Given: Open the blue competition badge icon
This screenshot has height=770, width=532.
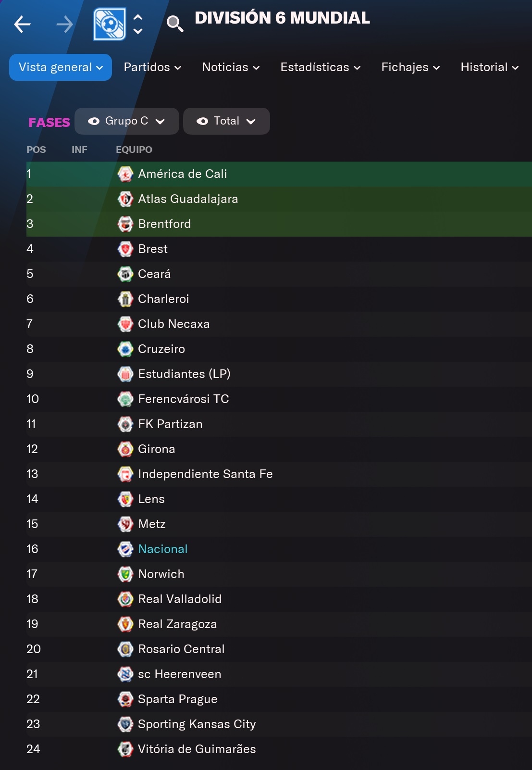Looking at the screenshot, I should point(110,24).
